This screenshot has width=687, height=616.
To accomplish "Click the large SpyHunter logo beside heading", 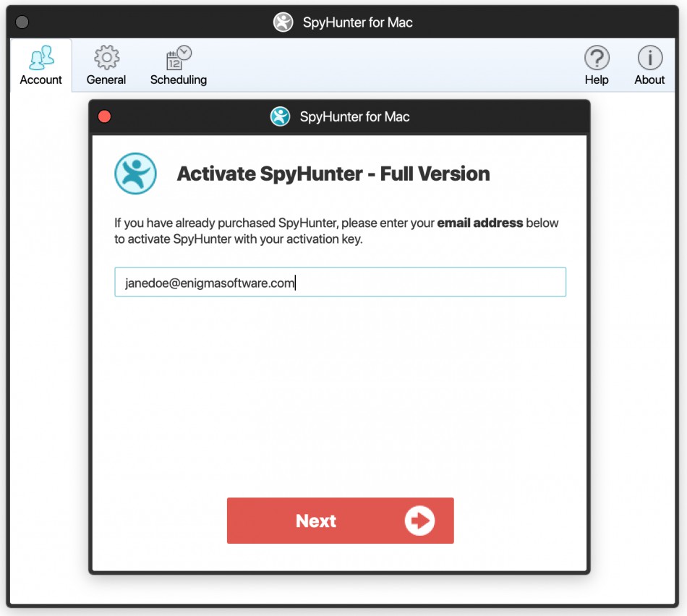I will click(135, 174).
